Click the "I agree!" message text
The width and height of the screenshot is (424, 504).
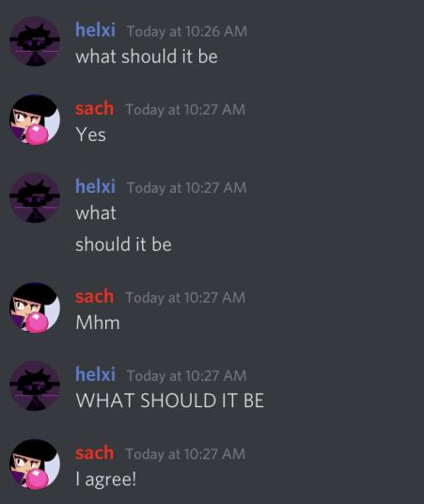coord(106,480)
